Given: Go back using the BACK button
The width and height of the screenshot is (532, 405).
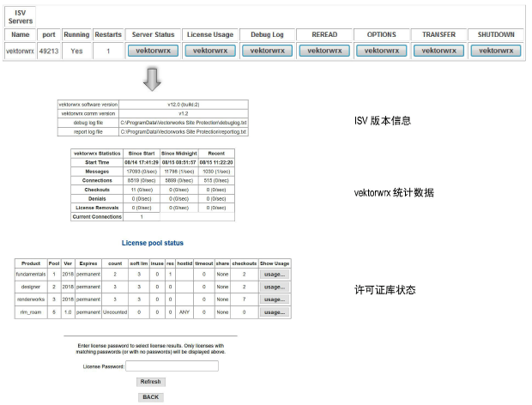Looking at the screenshot, I should 151,397.
